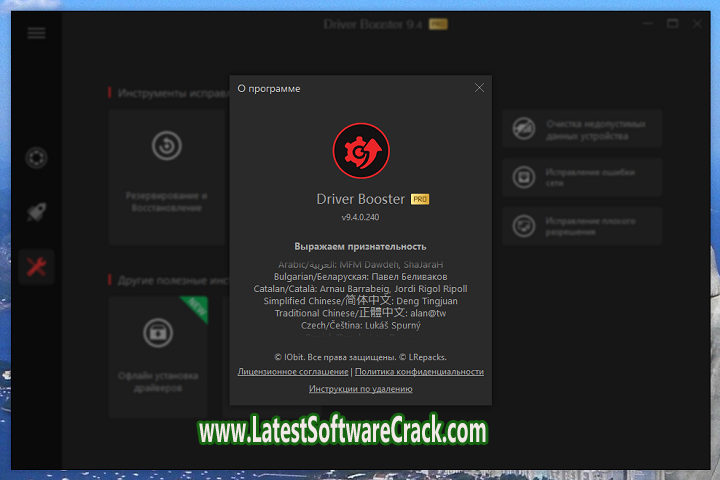Click the clean invalid device data icon
This screenshot has width=720, height=480.
click(x=524, y=128)
